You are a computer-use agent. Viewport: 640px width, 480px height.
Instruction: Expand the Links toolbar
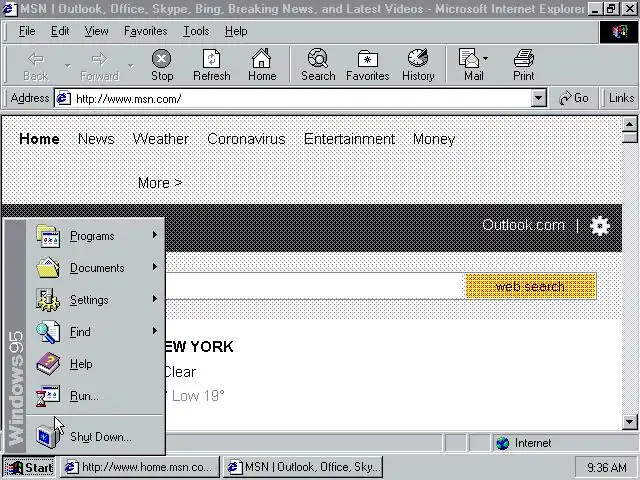click(621, 98)
